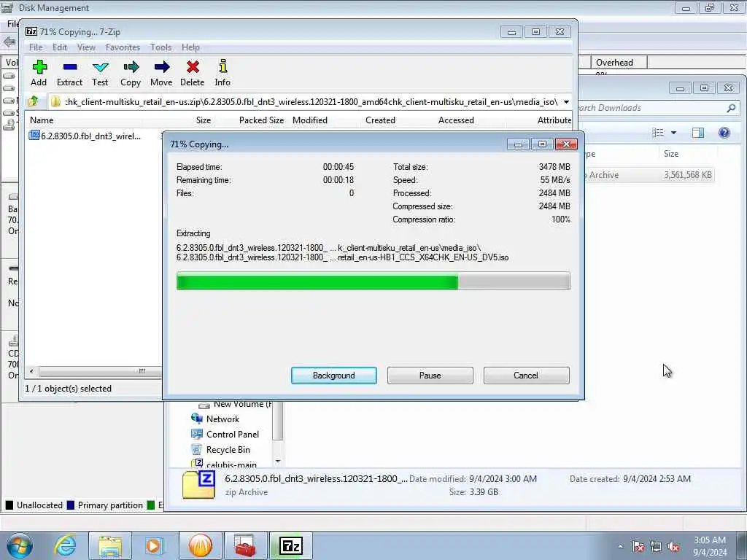Open the Favorites menu in 7-Zip
747x560 pixels.
[123, 47]
